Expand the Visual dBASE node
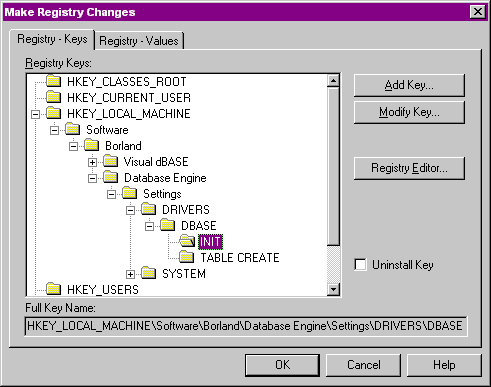Viewport: 491px width, 387px height. [x=92, y=162]
